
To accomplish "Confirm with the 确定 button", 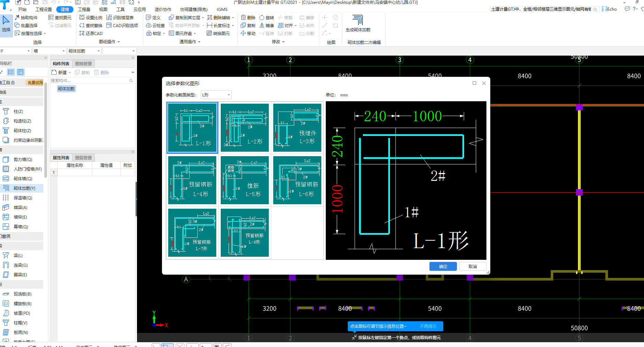I will click(x=443, y=266).
